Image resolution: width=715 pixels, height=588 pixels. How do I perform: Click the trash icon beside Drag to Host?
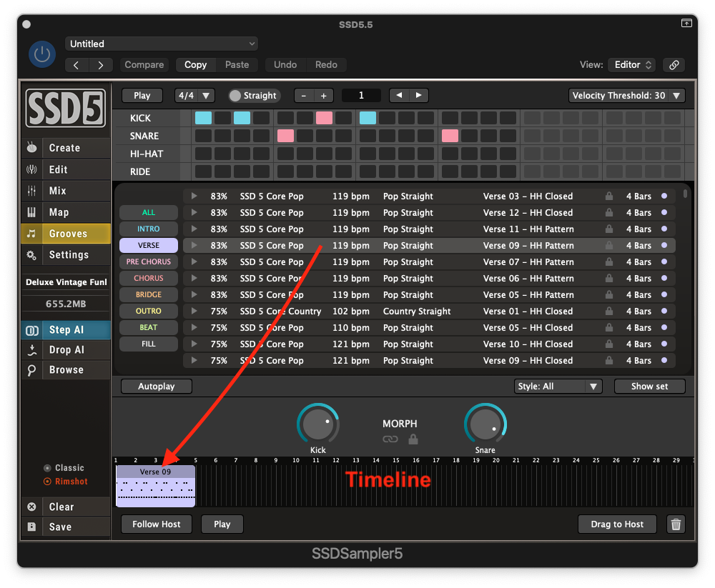tap(676, 524)
